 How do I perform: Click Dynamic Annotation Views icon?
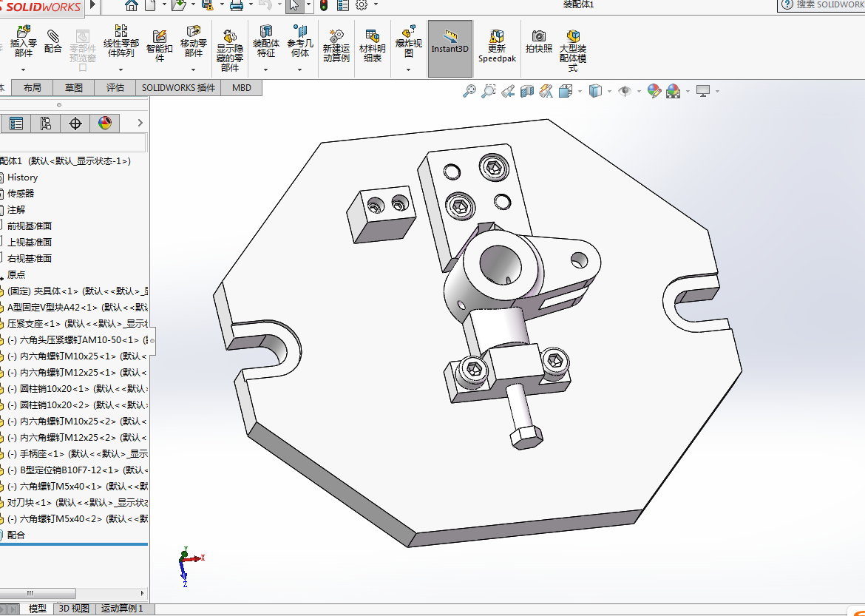[546, 91]
